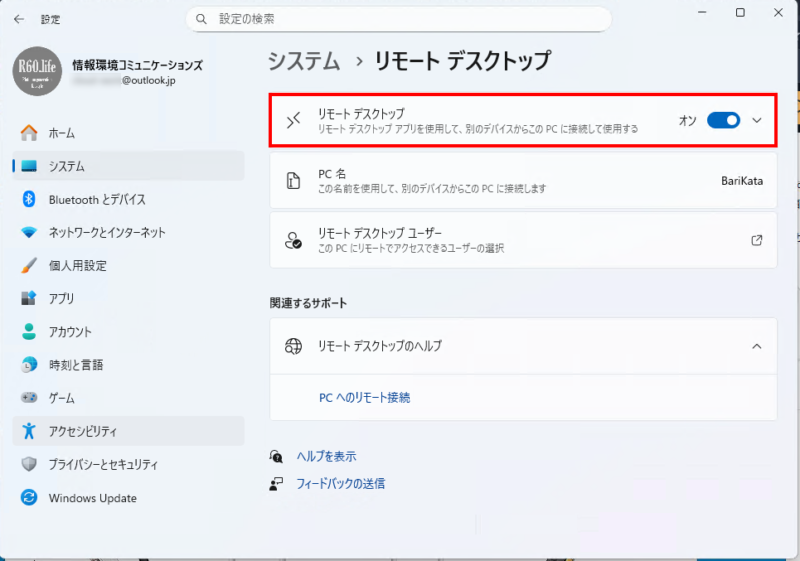Click the Bluetooth and devices icon

click(x=29, y=199)
